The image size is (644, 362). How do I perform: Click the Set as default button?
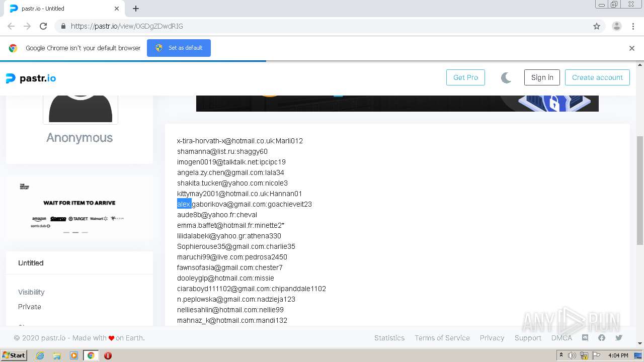point(179,48)
